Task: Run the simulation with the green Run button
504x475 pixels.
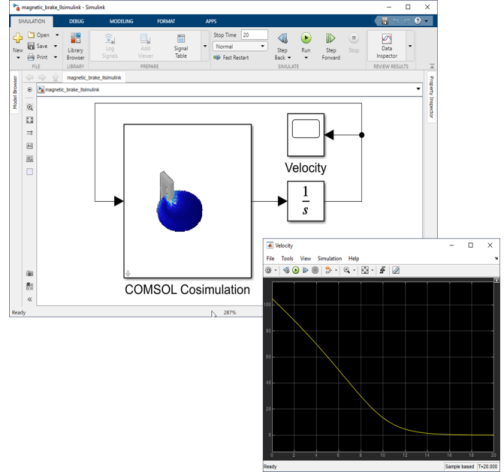Action: click(x=306, y=38)
